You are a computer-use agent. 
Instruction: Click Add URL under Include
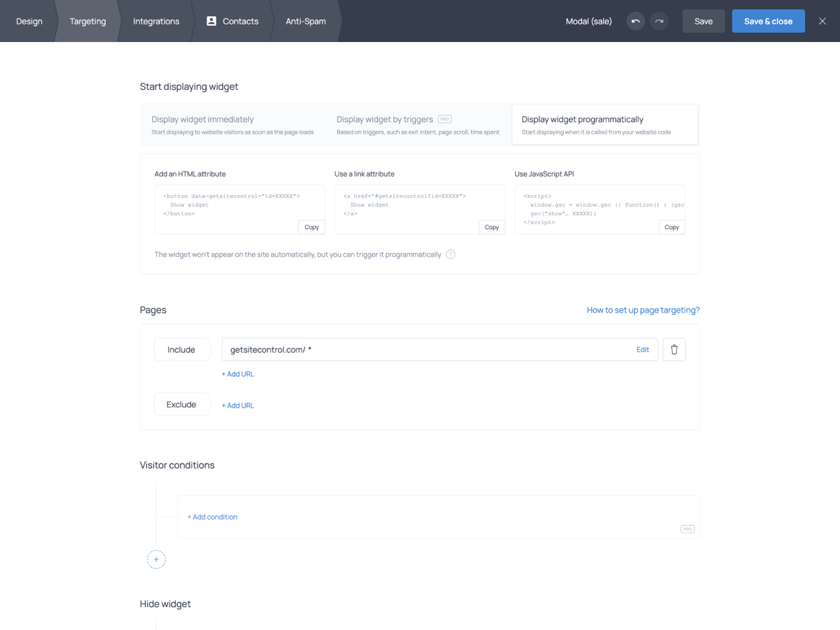coord(238,374)
